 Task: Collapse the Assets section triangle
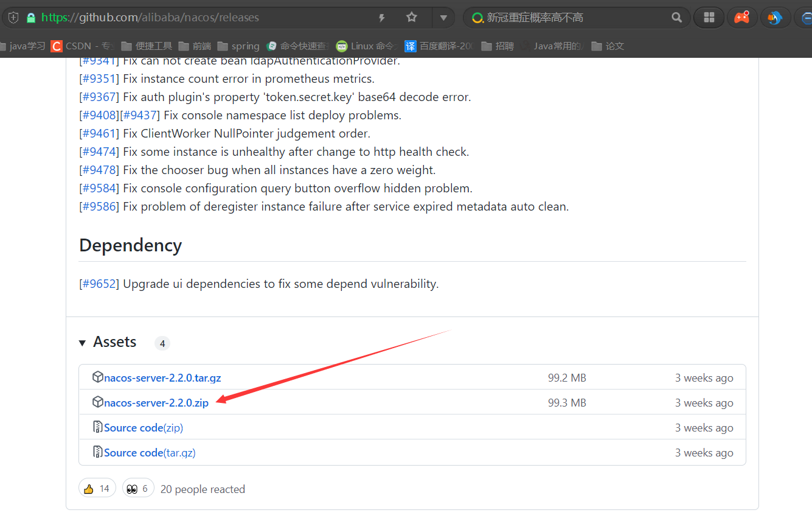point(82,343)
